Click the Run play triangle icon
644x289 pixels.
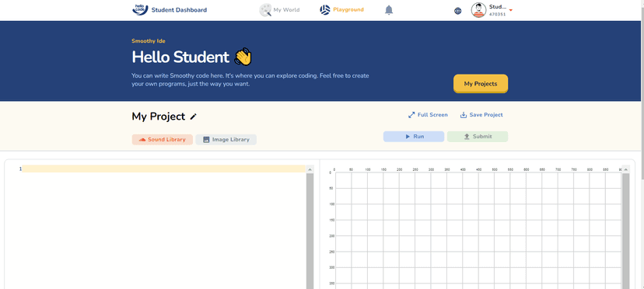point(408,137)
